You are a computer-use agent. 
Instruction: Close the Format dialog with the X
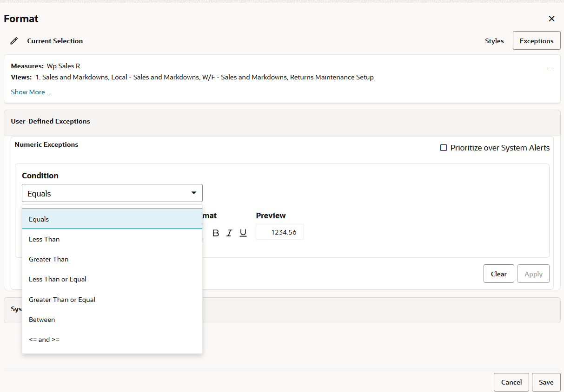(x=551, y=19)
